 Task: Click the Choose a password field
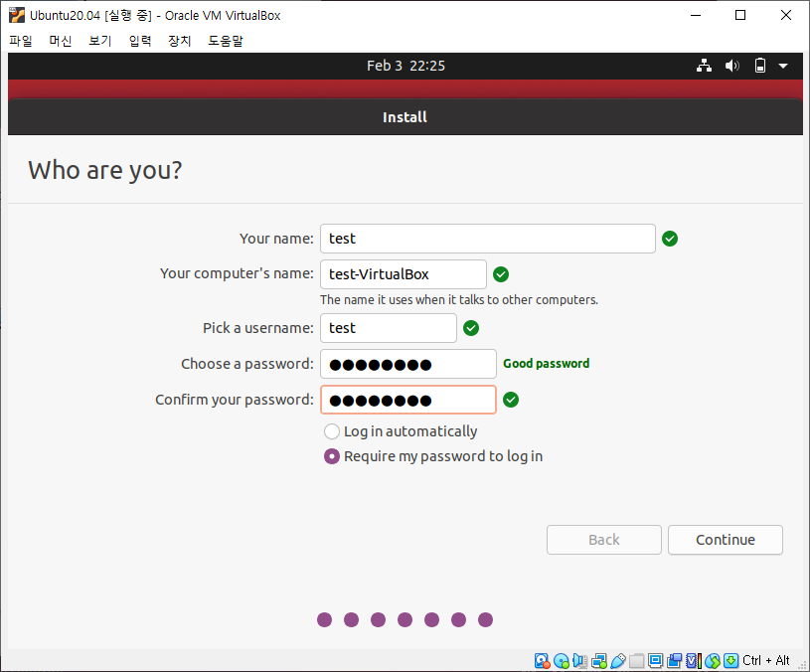pyautogui.click(x=408, y=364)
